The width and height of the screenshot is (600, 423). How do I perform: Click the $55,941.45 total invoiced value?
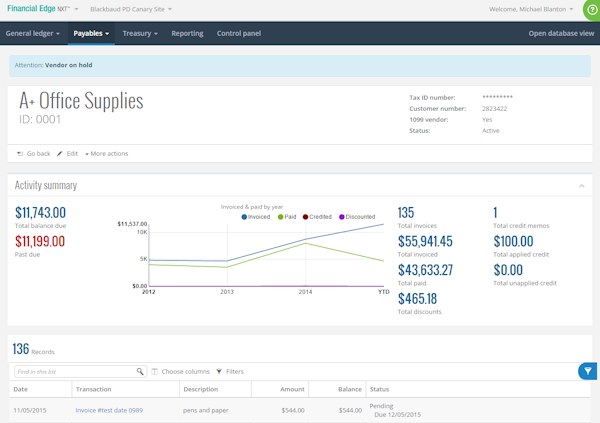click(x=425, y=241)
